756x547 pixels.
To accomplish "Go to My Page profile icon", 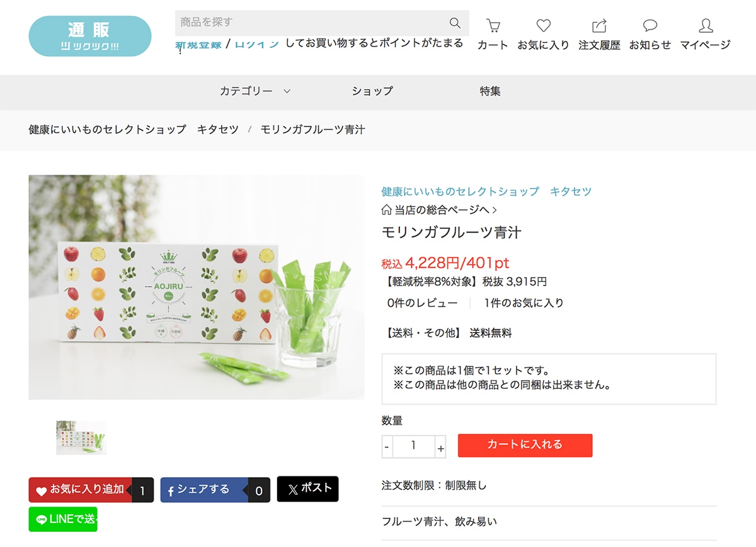I will (x=706, y=26).
